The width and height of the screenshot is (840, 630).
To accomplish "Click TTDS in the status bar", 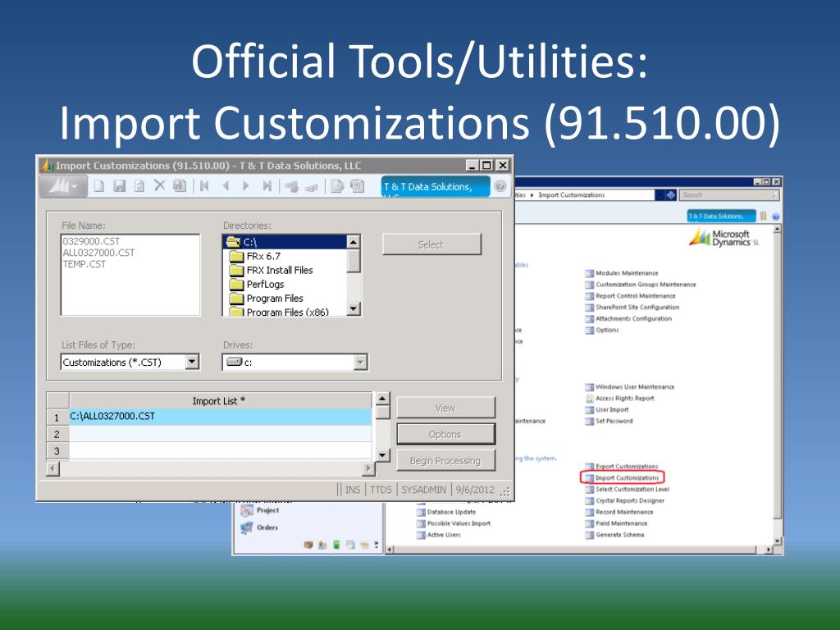I will click(381, 490).
